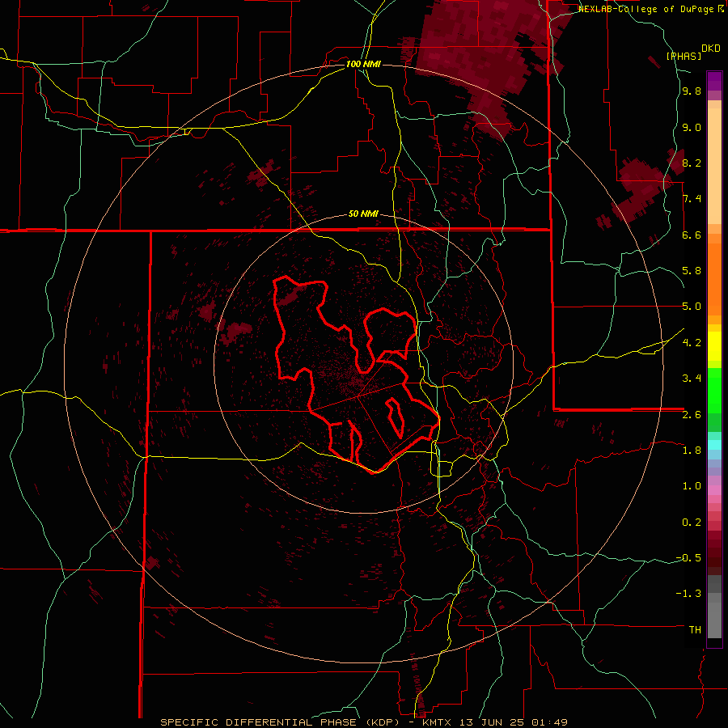Select the 5.0 legend value
The width and height of the screenshot is (728, 728).
tap(692, 307)
